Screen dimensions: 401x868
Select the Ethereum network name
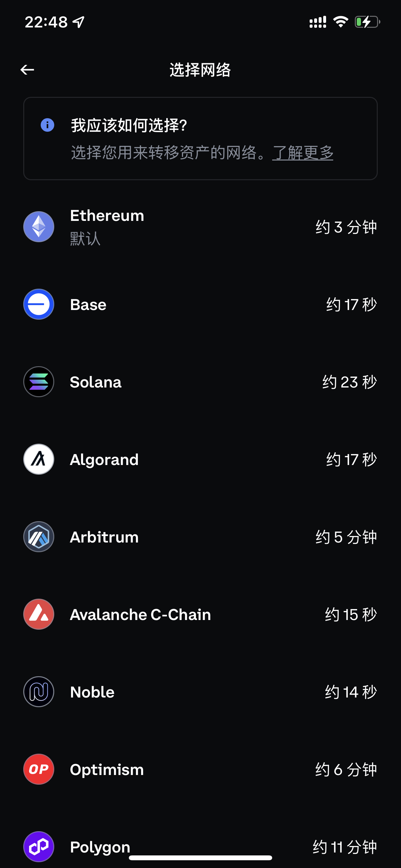click(107, 216)
